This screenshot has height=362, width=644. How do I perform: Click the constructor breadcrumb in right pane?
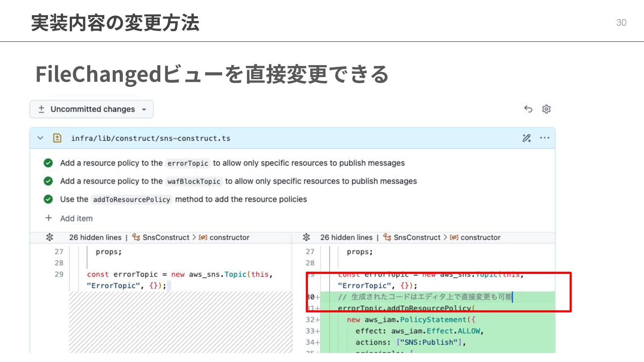click(480, 237)
